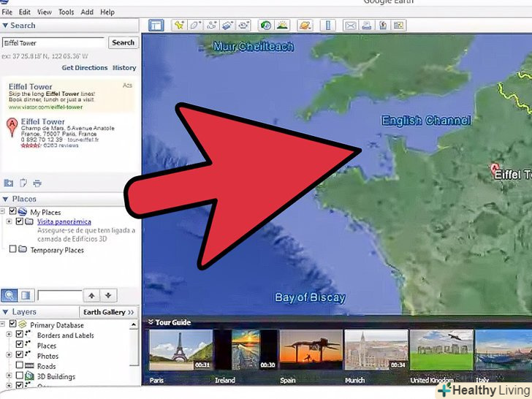This screenshot has width=532, height=399.
Task: Click the Get Directions link
Action: pyautogui.click(x=84, y=68)
